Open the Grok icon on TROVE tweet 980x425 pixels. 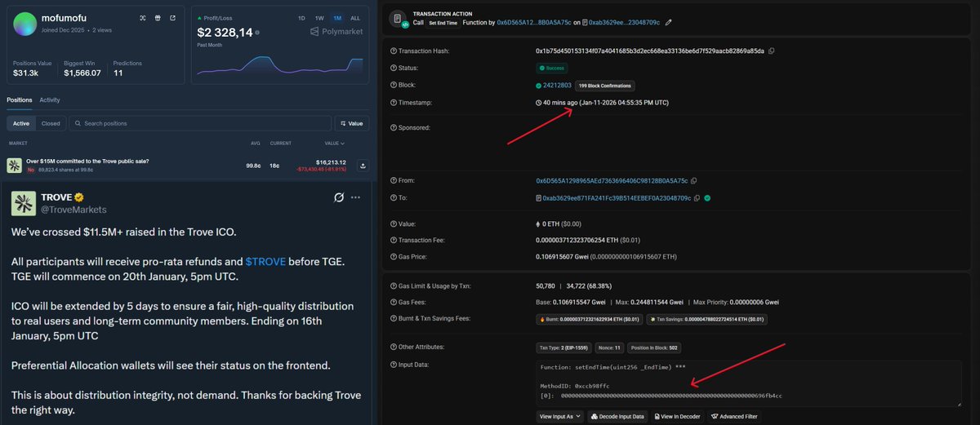[x=339, y=197]
